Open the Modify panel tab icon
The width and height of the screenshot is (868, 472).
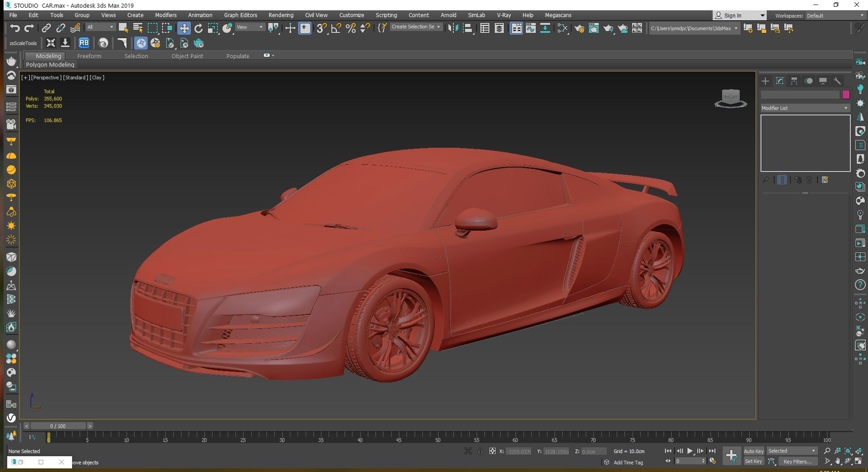coord(780,81)
